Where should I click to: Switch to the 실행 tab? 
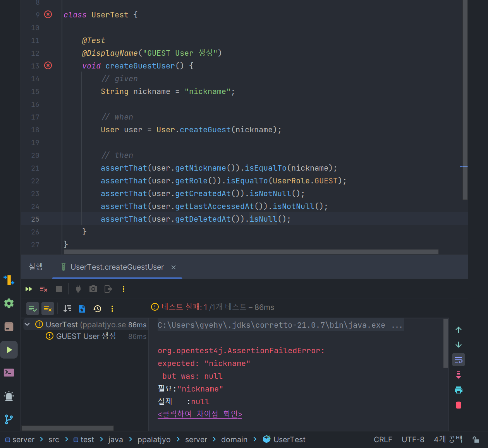tap(35, 267)
